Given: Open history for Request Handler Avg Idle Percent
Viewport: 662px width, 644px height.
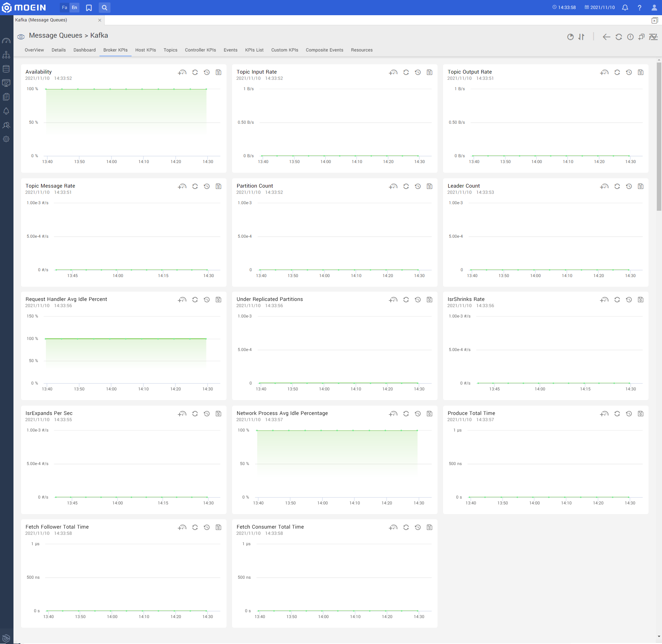Looking at the screenshot, I should (x=207, y=300).
